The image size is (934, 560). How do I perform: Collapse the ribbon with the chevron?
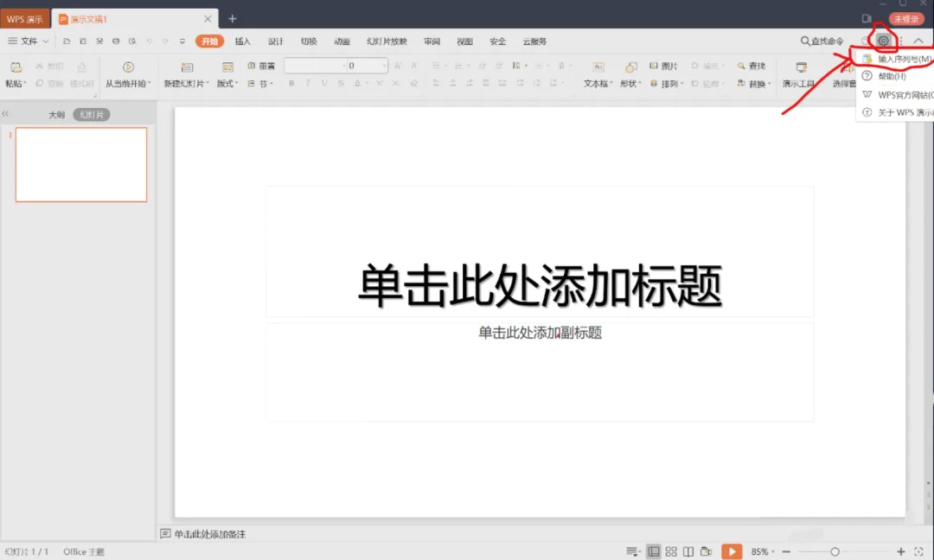click(x=918, y=41)
